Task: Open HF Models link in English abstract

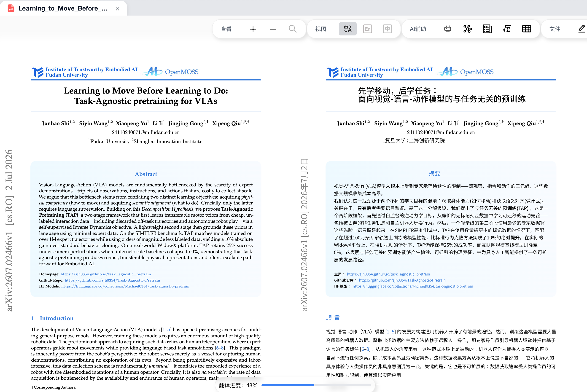Action: click(125, 286)
